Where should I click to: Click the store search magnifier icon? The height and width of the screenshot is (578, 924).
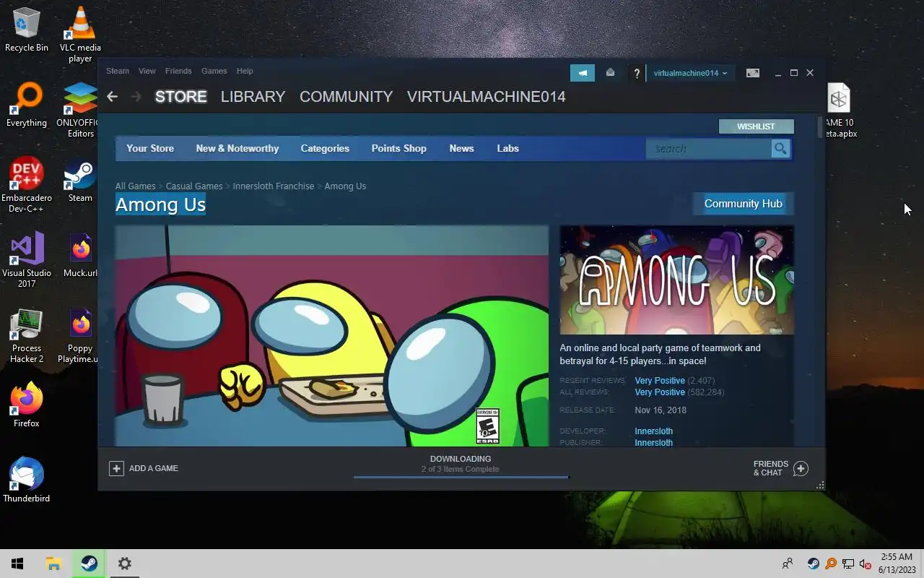coord(780,148)
